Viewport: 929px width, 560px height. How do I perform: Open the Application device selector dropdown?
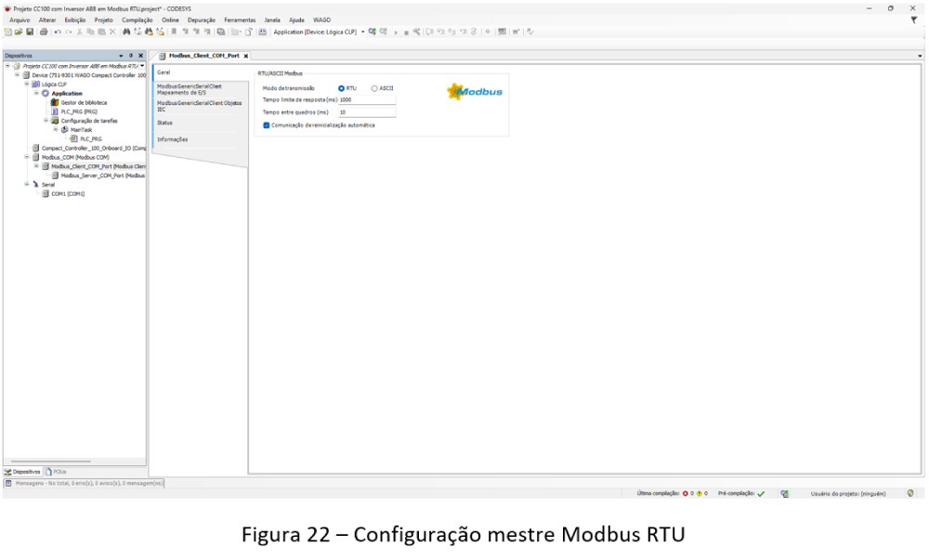pyautogui.click(x=363, y=32)
